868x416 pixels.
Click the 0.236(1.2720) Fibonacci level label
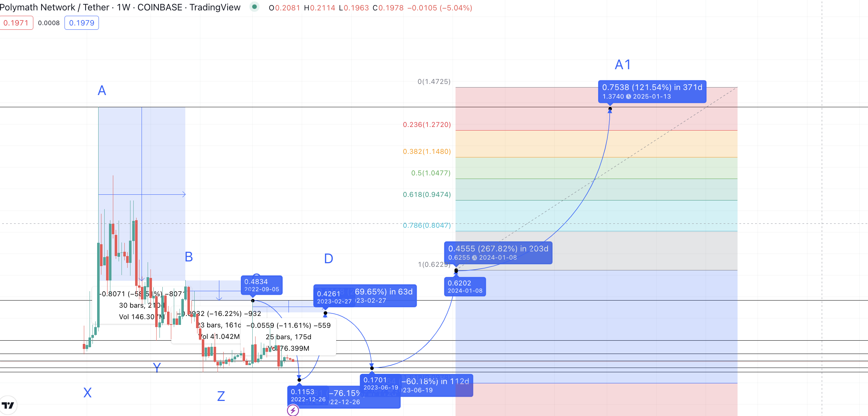click(427, 125)
